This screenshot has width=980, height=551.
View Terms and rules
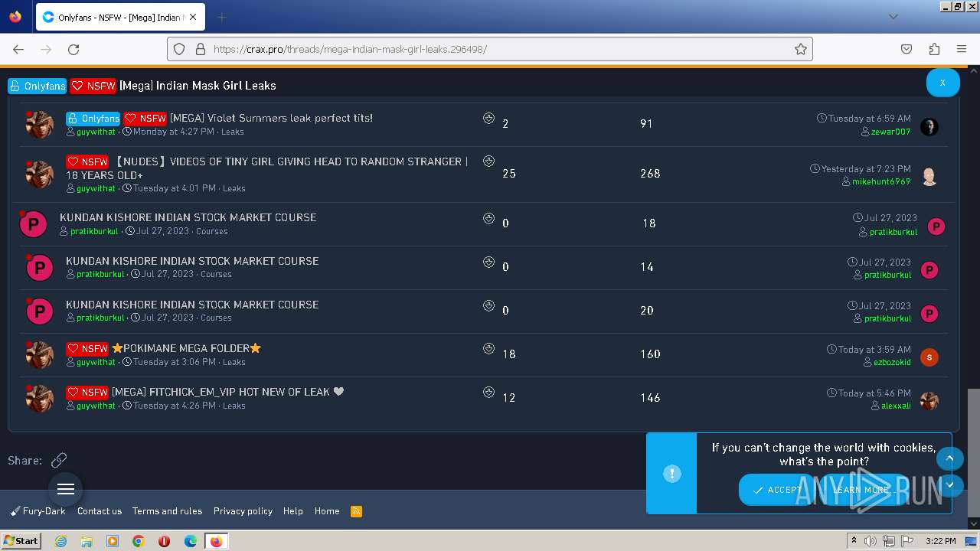point(167,511)
